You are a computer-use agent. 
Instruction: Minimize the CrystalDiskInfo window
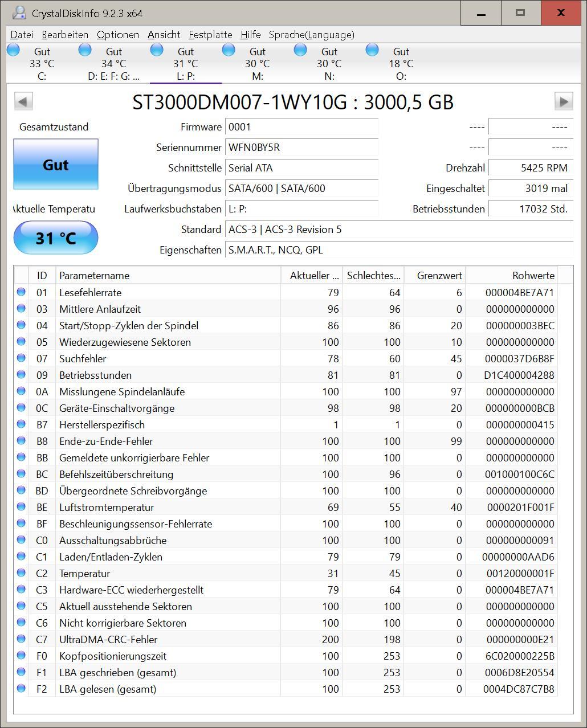pyautogui.click(x=481, y=13)
